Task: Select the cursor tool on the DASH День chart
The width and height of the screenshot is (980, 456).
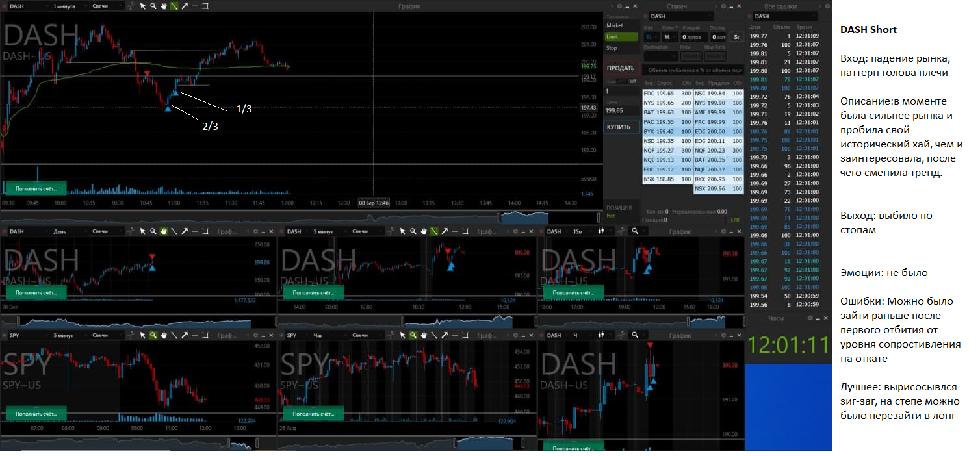Action: coord(143,231)
